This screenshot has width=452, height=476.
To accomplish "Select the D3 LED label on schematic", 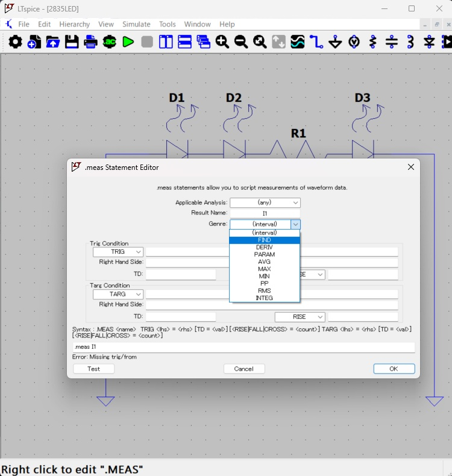I will click(362, 98).
